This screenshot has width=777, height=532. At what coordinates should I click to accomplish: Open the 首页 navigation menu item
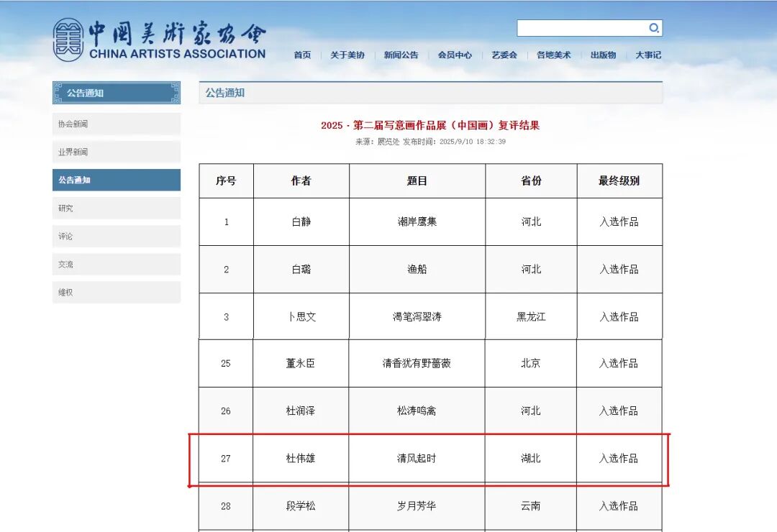click(302, 55)
